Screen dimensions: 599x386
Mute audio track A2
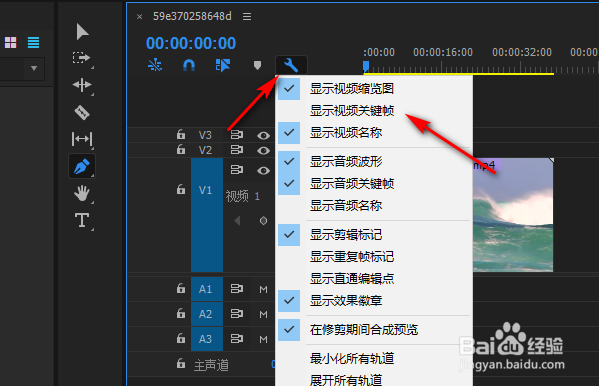point(263,314)
